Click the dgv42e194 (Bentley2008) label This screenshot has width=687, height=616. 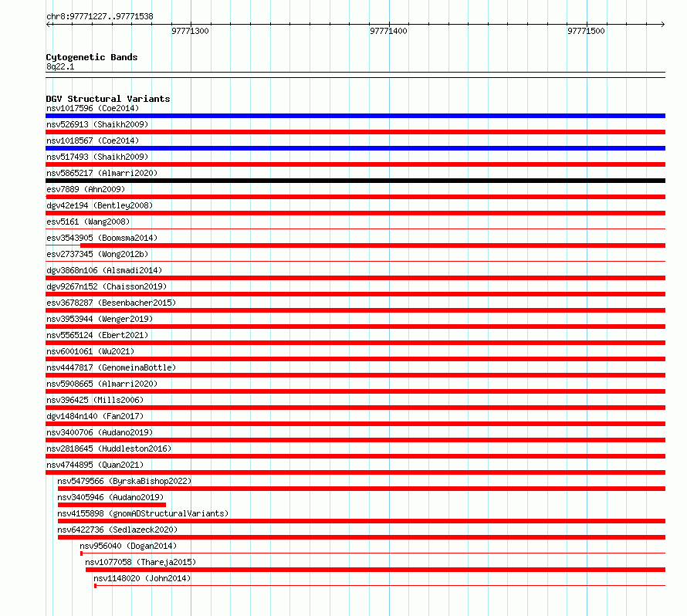pos(100,205)
